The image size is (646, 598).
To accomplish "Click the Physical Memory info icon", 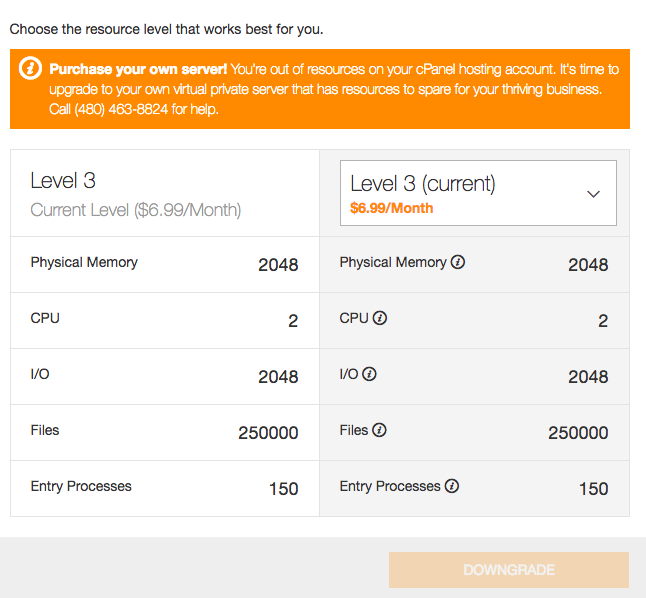I will 458,262.
